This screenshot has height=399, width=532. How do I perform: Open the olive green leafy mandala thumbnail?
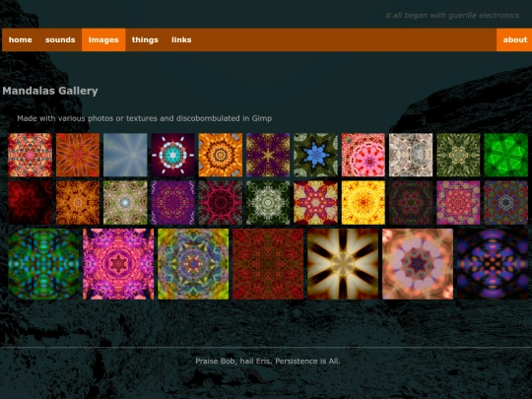pos(458,155)
